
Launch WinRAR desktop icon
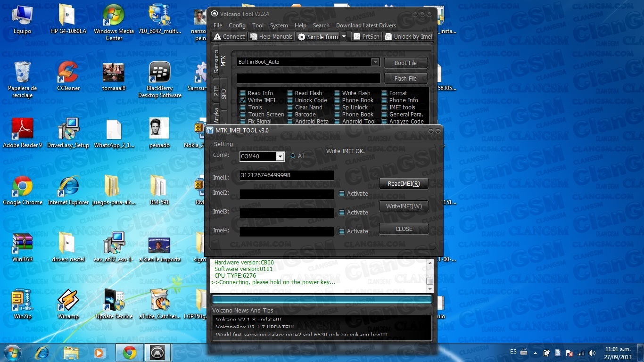[x=22, y=247]
